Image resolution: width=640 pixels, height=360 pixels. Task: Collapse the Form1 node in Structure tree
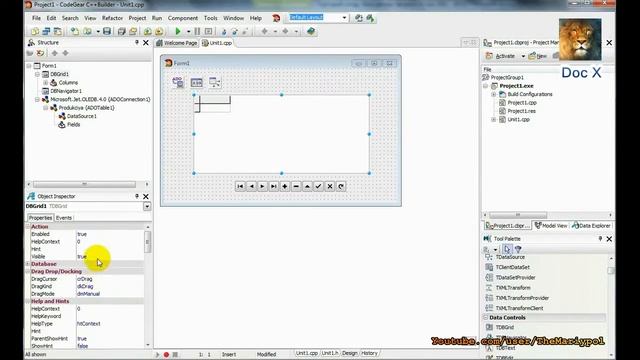pyautogui.click(x=29, y=66)
